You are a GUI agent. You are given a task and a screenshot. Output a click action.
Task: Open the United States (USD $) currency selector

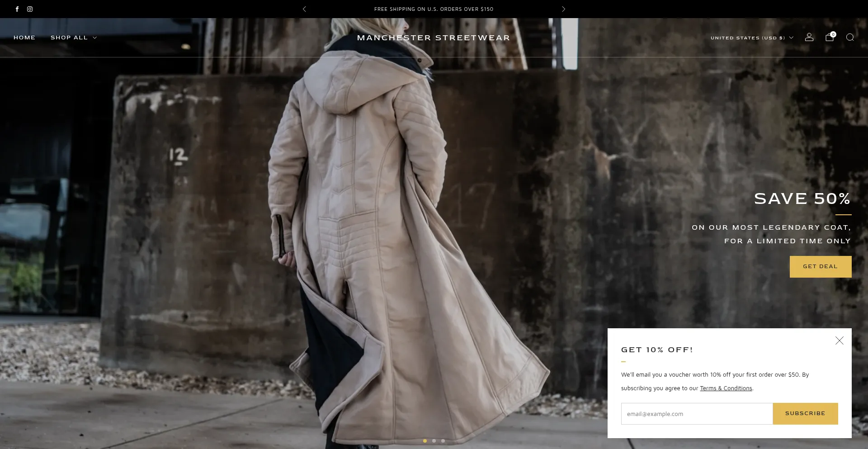pos(751,38)
